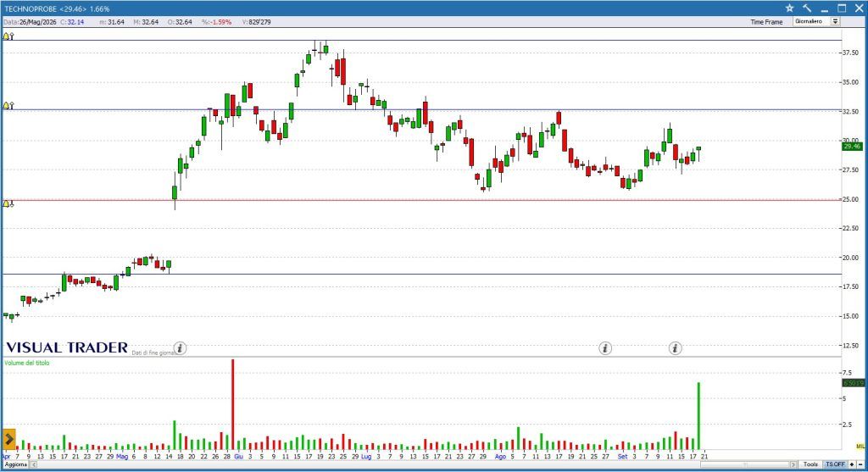Click the green volume value tag

tap(852, 383)
